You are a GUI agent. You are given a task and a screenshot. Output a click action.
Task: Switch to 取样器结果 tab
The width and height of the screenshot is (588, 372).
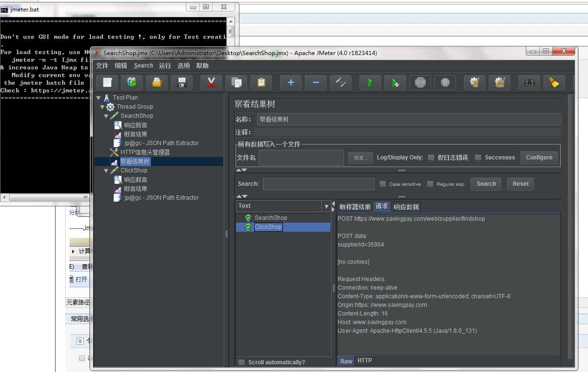click(x=355, y=207)
